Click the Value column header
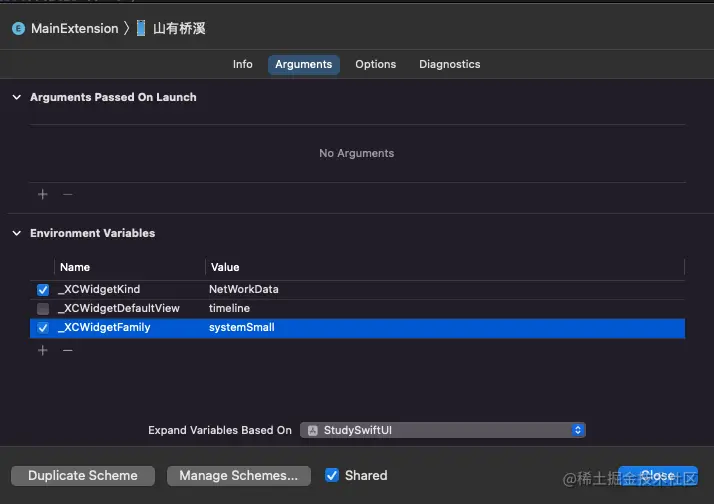Image resolution: width=714 pixels, height=504 pixels. click(225, 267)
